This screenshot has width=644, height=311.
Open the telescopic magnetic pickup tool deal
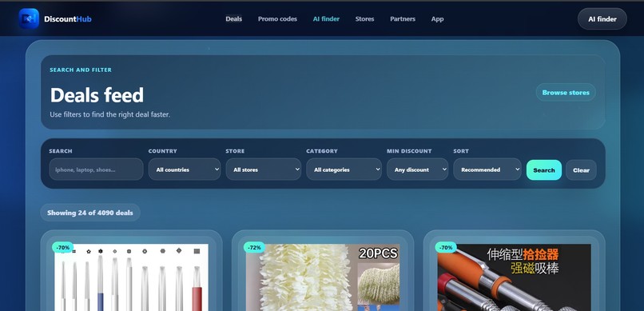pyautogui.click(x=515, y=277)
